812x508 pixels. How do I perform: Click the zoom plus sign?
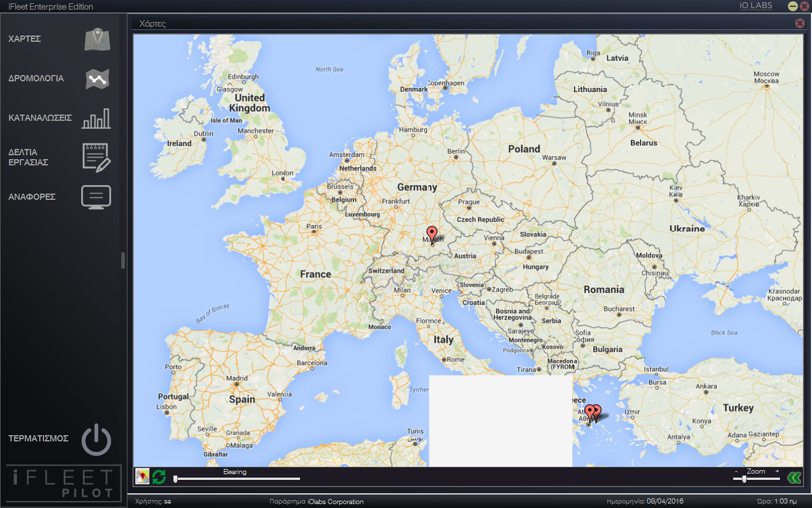(777, 471)
